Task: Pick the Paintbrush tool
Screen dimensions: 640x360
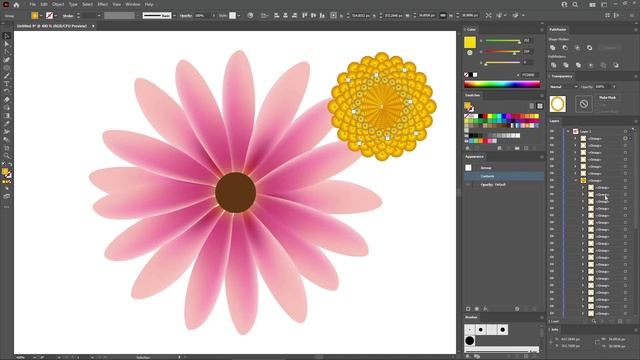Action: tap(7, 76)
